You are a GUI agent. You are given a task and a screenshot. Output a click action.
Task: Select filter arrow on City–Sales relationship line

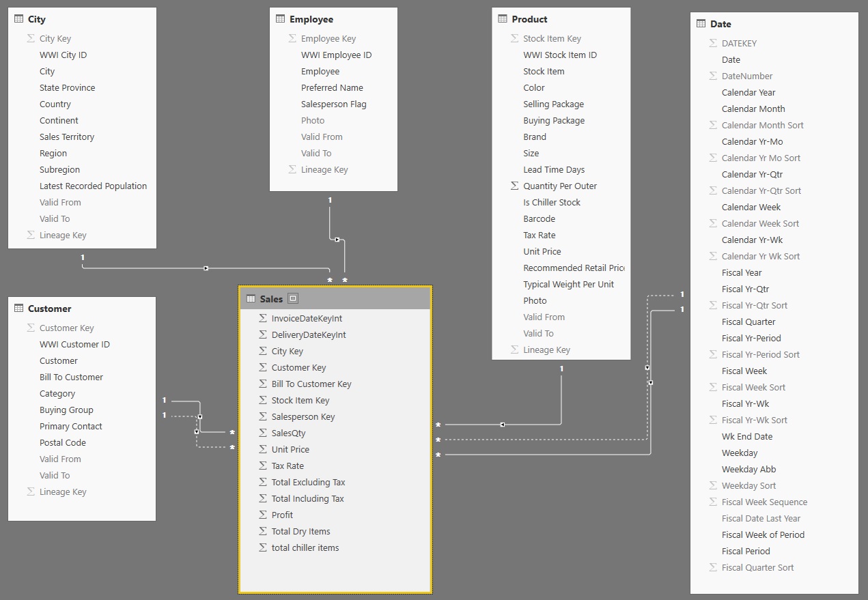(x=206, y=268)
